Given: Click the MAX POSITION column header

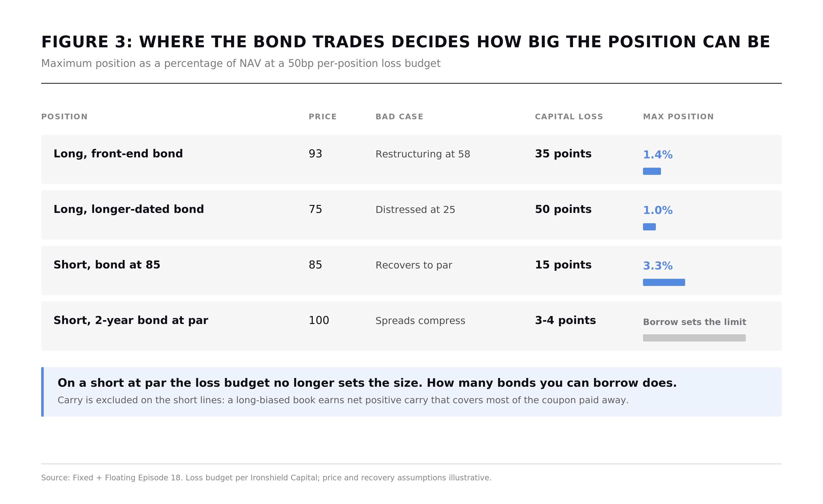Looking at the screenshot, I should tap(678, 116).
